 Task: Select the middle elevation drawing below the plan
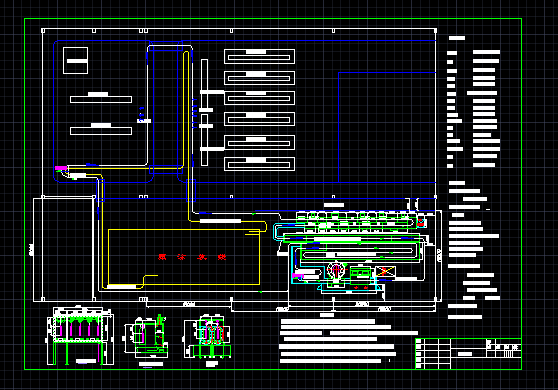pyautogui.click(x=146, y=337)
